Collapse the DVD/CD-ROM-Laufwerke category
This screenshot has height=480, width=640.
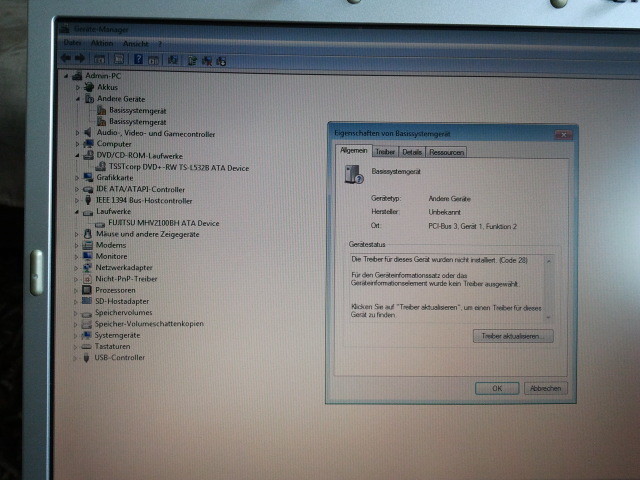tap(77, 156)
